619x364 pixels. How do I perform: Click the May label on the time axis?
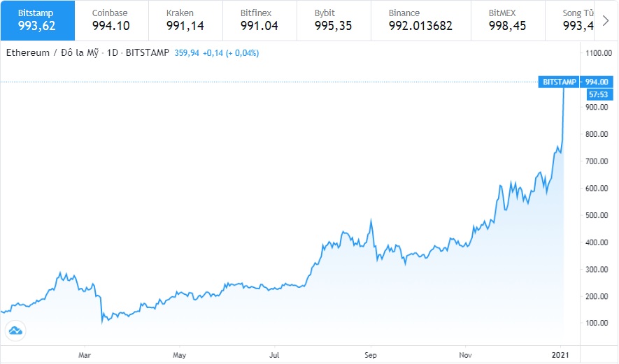point(179,355)
